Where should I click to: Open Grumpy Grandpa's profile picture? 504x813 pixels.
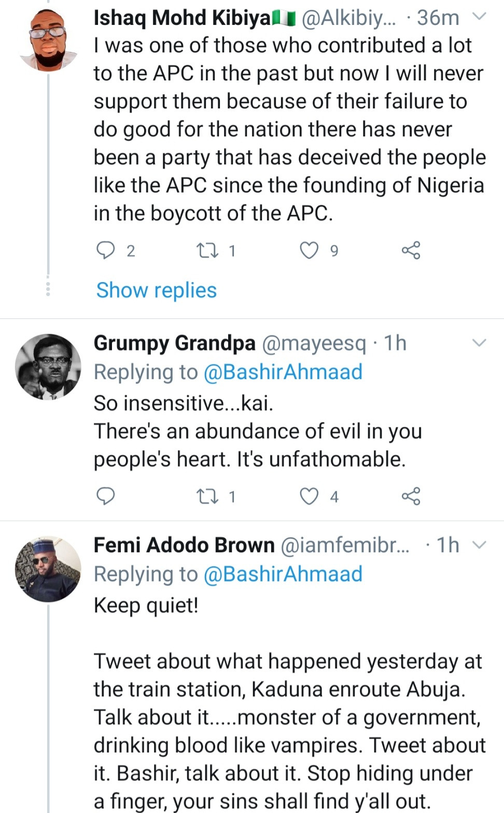[x=48, y=367]
